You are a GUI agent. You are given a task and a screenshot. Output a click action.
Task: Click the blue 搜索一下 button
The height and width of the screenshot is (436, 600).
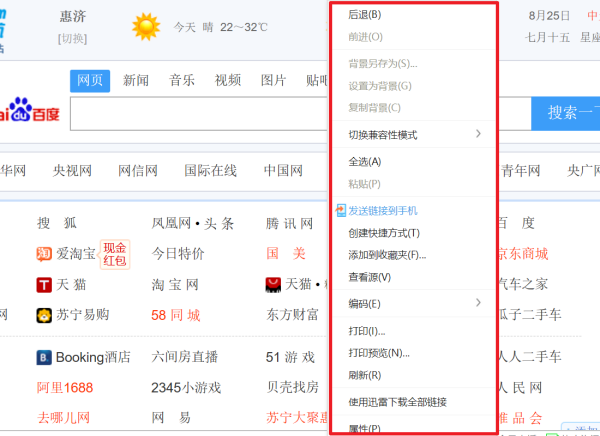click(x=566, y=114)
